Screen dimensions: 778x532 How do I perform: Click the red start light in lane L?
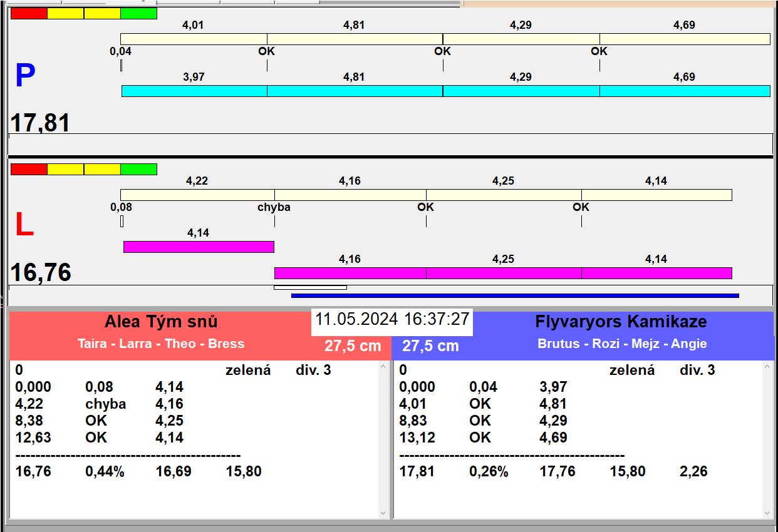coord(29,169)
